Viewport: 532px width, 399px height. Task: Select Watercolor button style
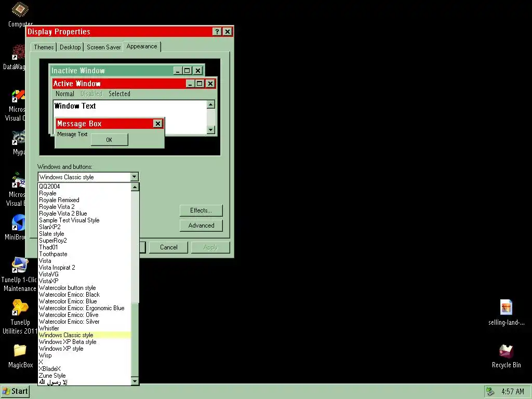coord(85,288)
